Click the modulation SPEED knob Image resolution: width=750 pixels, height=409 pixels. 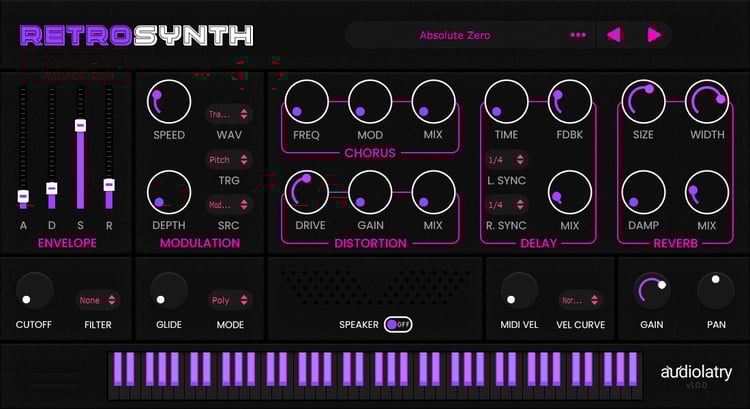(169, 102)
